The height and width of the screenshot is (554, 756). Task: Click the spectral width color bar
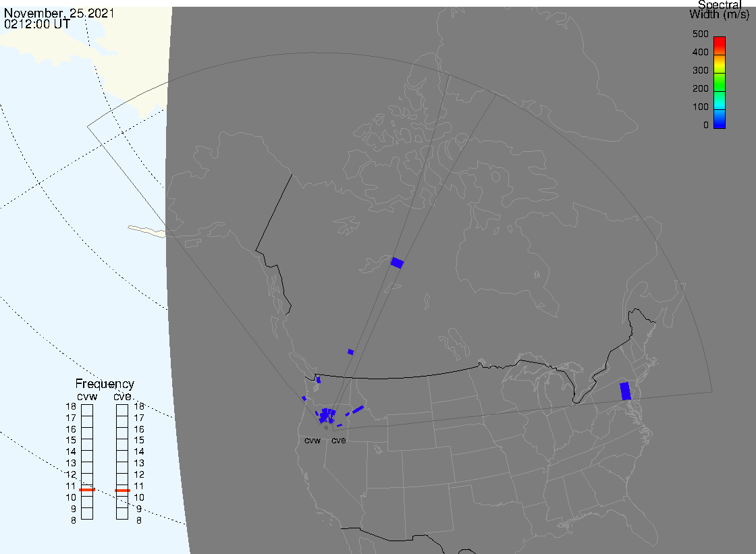(x=720, y=82)
